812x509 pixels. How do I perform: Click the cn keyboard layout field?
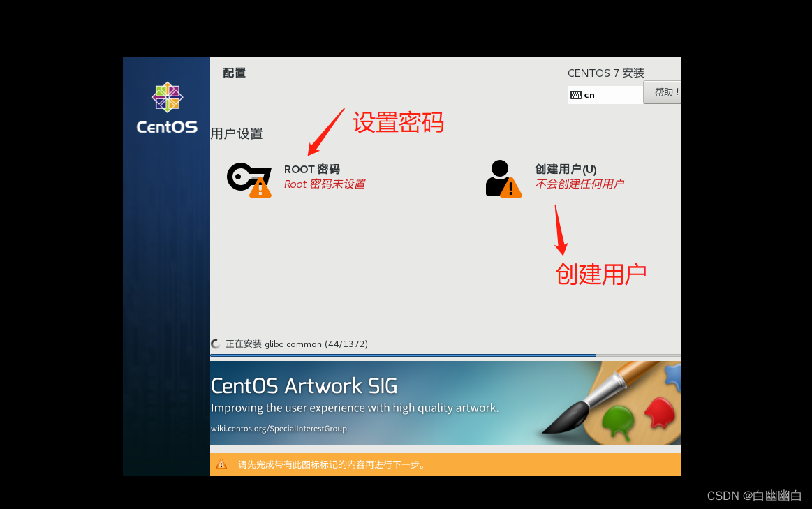(605, 95)
